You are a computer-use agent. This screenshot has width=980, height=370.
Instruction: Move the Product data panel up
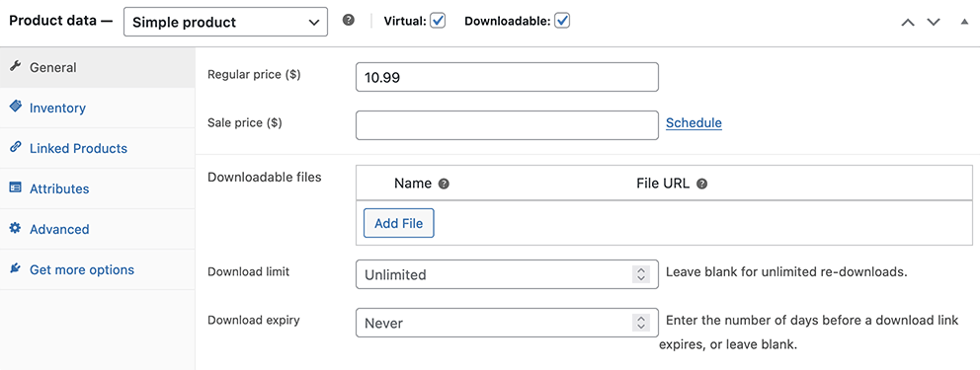point(908,22)
